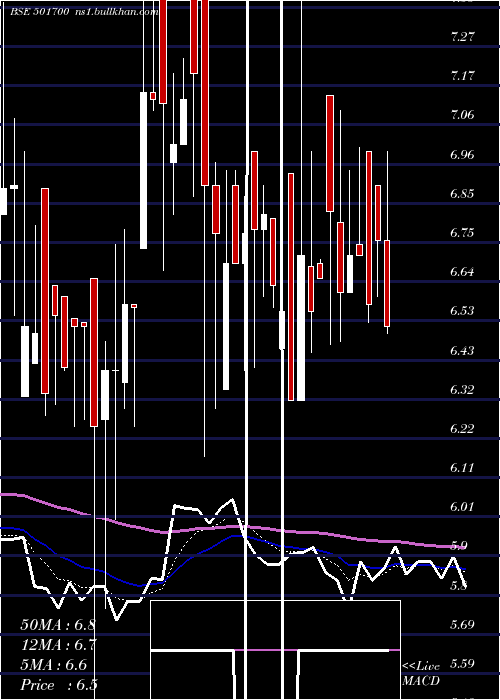The width and height of the screenshot is (500, 700).
Task: Click the last red candlestick on the right
Action: tap(387, 283)
